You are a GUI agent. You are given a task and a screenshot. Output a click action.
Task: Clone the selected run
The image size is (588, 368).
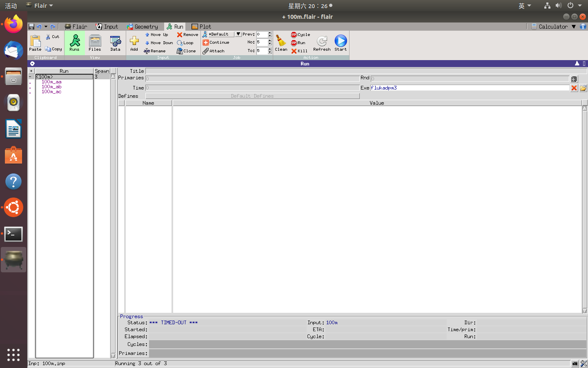point(186,51)
